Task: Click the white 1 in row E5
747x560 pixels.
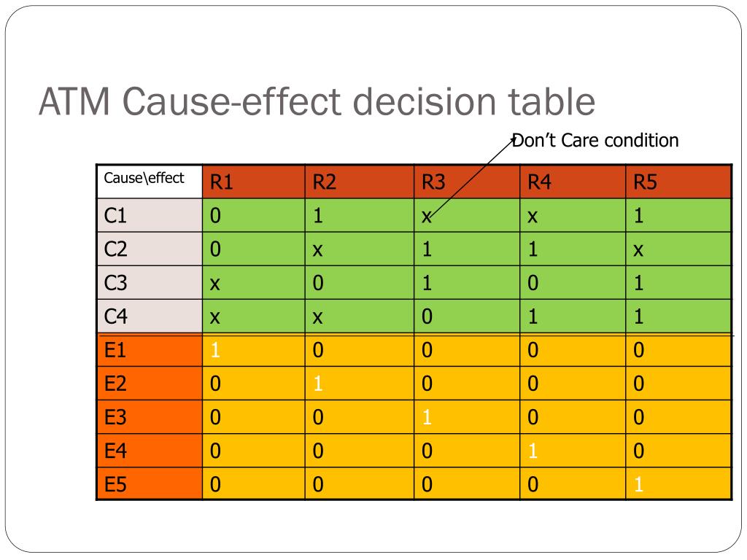Action: pos(639,485)
